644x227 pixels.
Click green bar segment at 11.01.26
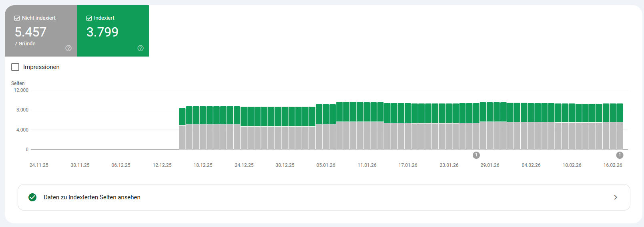point(367,112)
